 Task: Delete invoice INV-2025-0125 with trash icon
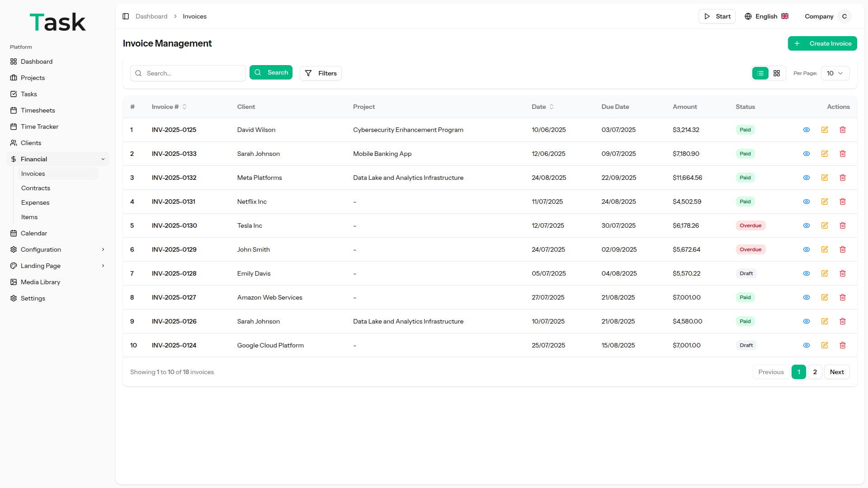843,130
